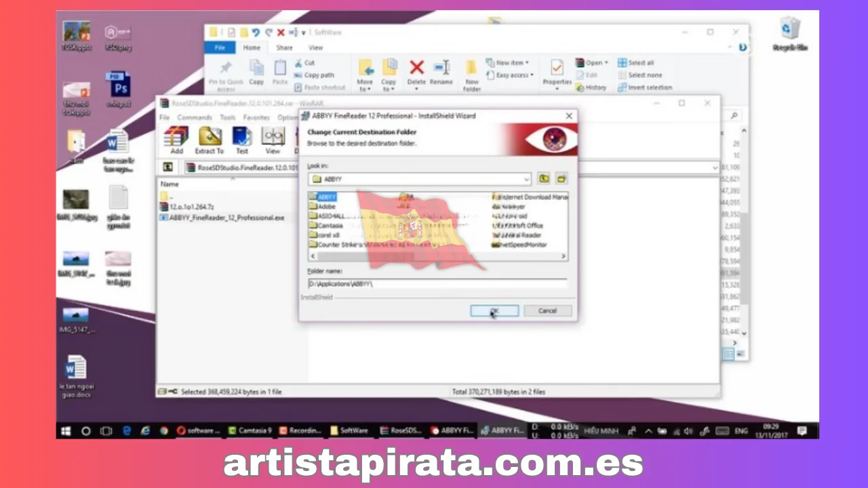Select the Internet Download Manager folder

[530, 197]
